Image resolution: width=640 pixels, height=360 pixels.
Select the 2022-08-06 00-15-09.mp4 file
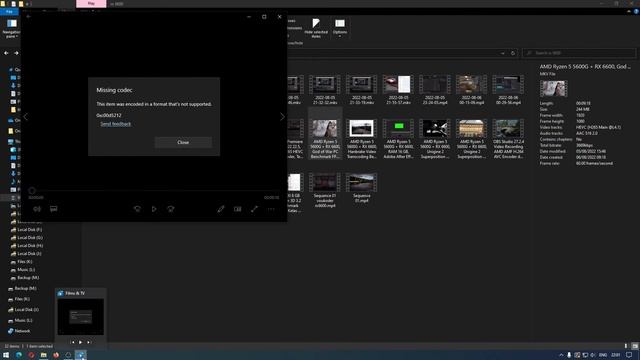(471, 90)
